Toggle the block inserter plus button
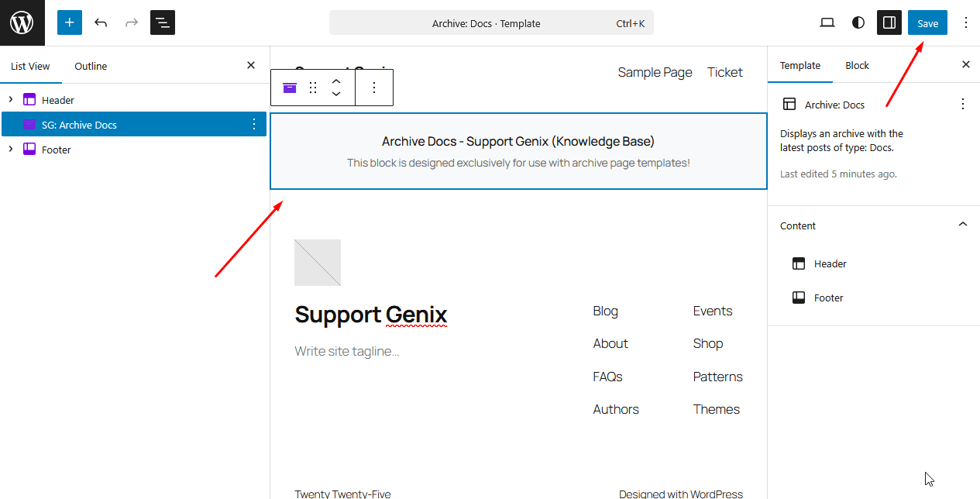This screenshot has width=980, height=499. tap(69, 22)
